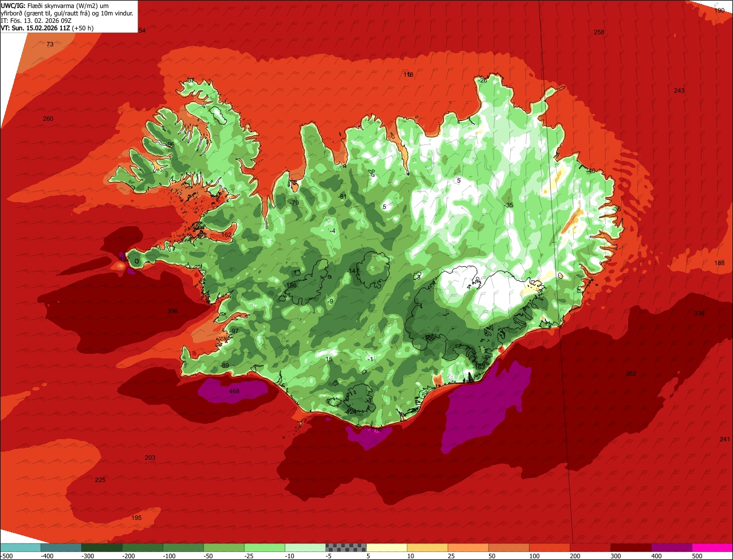The width and height of the screenshot is (733, 560).
Task: Click the flux value 352 southeast of Iceland
Action: [631, 374]
